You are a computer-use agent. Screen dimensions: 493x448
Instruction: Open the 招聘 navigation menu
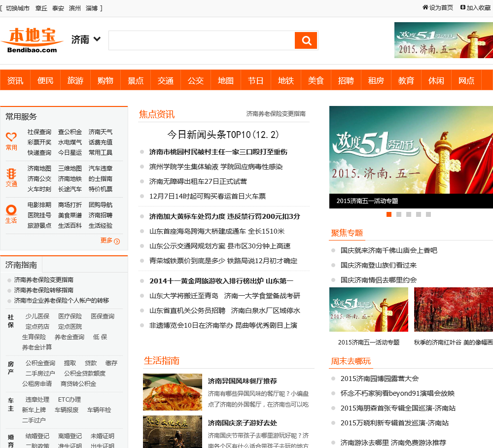[346, 80]
